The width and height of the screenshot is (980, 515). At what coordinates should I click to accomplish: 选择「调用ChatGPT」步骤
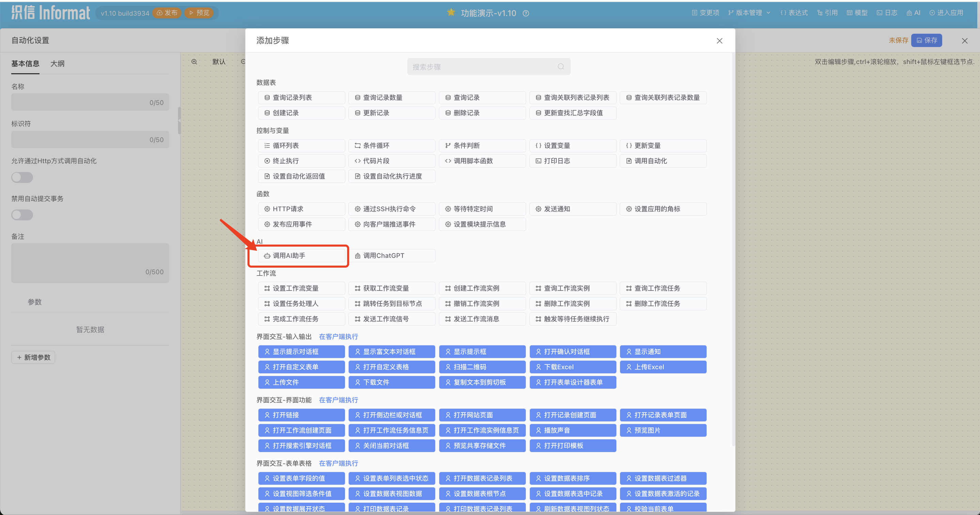(x=392, y=255)
